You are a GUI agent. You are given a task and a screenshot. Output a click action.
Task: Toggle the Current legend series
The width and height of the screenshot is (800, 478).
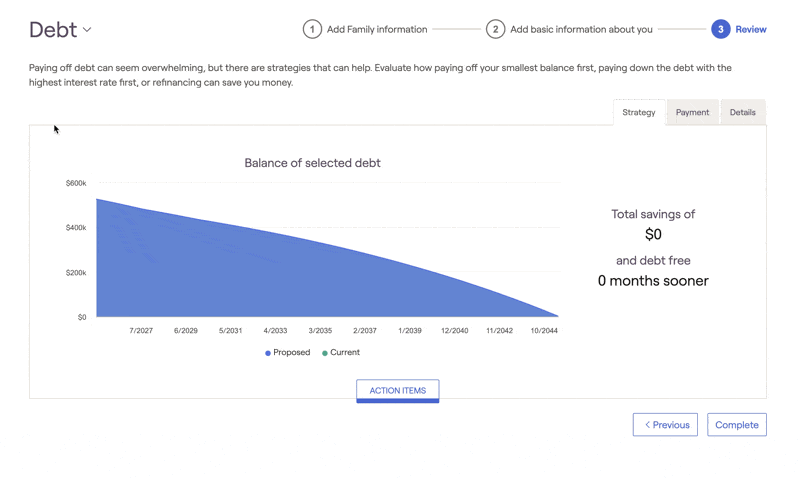[x=341, y=353]
